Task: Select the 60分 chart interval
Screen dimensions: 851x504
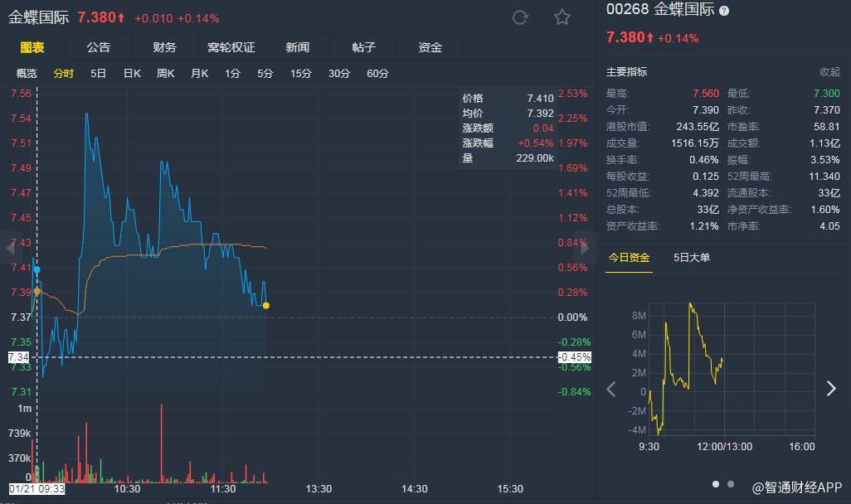Action: (x=377, y=74)
